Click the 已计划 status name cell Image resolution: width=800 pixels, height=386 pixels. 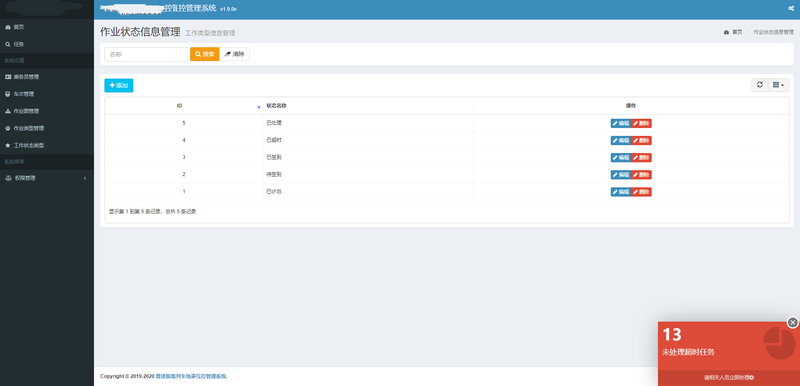[x=368, y=192]
